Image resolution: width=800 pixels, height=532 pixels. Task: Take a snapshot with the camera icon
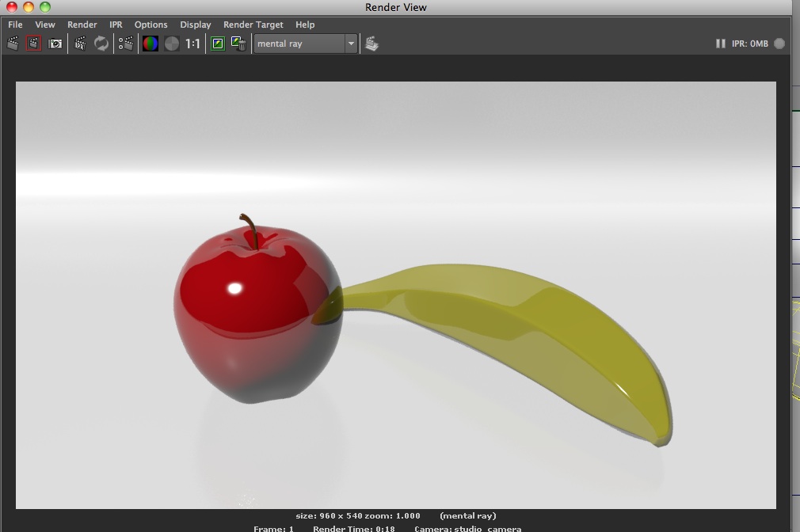55,44
